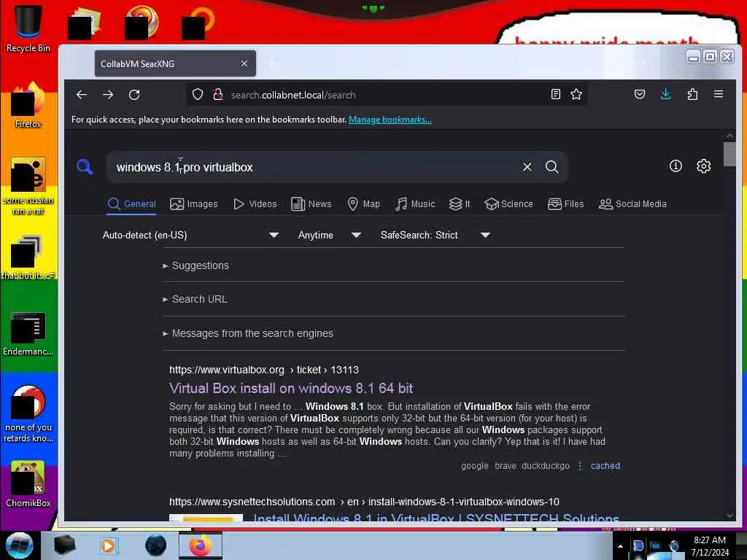Viewport: 747px width, 560px height.
Task: Open result options three-dot menu beside cached
Action: (x=580, y=466)
